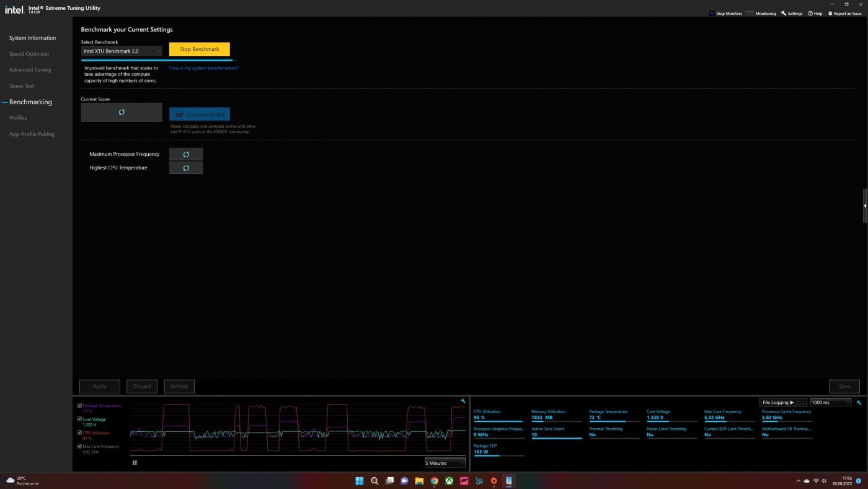This screenshot has width=868, height=489.
Task: Click the Thermal Throttling No tile
Action: (614, 432)
